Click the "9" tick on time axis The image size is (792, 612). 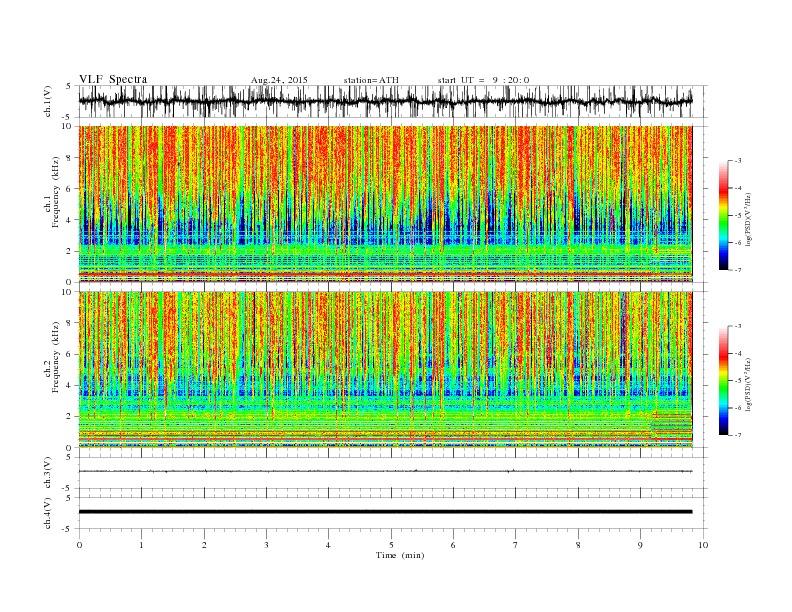coord(640,545)
